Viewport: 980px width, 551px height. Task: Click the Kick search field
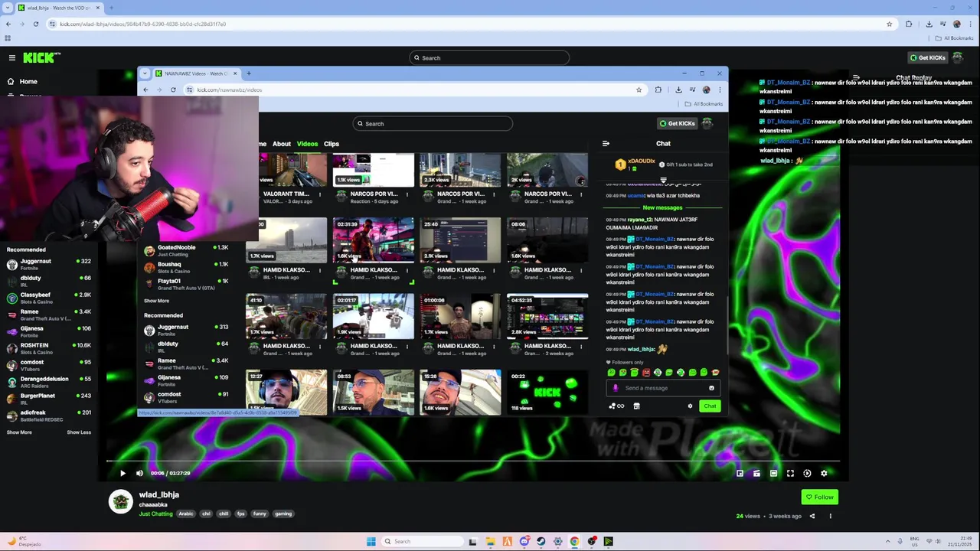click(490, 57)
